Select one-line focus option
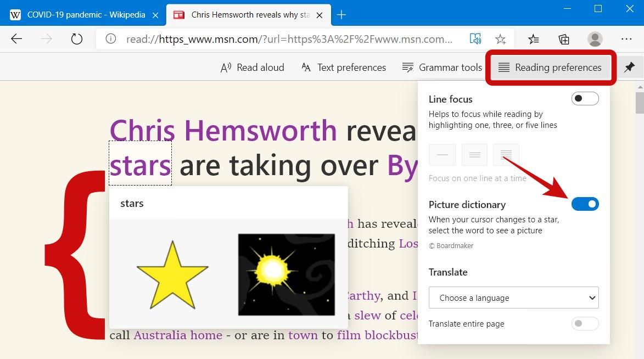The height and width of the screenshot is (359, 644). coord(443,155)
